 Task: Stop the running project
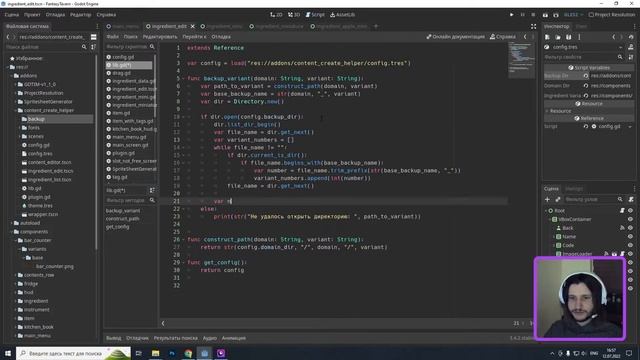click(x=533, y=15)
